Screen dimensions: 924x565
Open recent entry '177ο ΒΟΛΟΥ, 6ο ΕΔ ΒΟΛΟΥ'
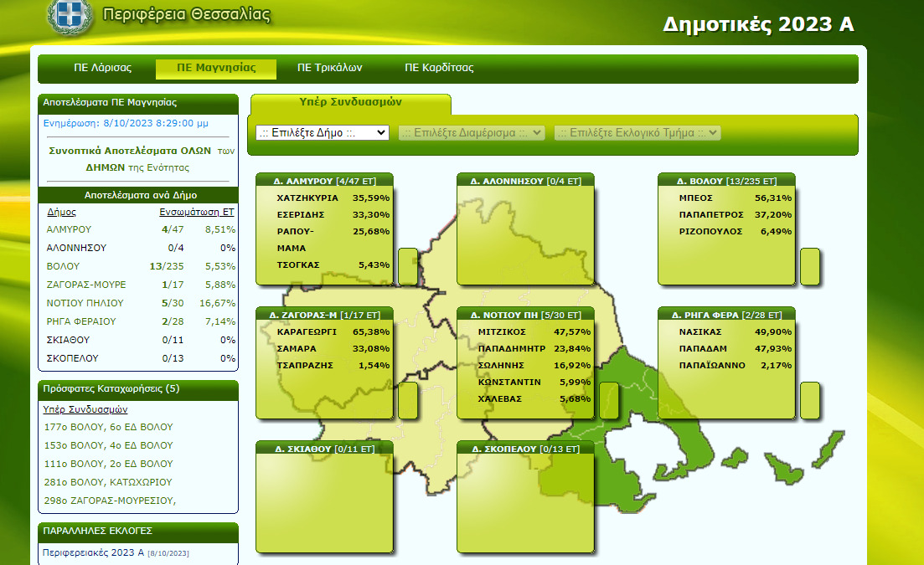(108, 428)
